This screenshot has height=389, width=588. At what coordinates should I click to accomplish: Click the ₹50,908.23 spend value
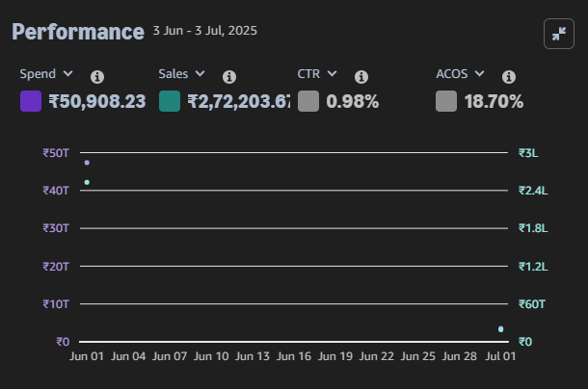pos(96,101)
